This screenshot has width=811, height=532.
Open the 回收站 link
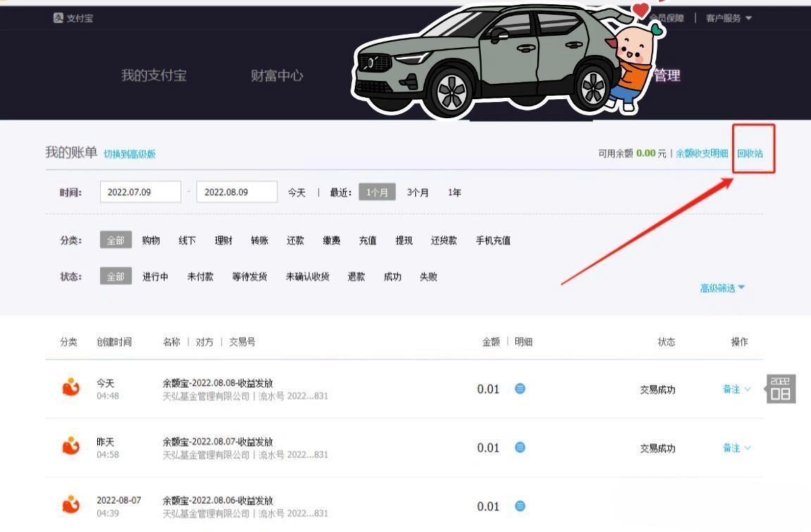(x=750, y=153)
